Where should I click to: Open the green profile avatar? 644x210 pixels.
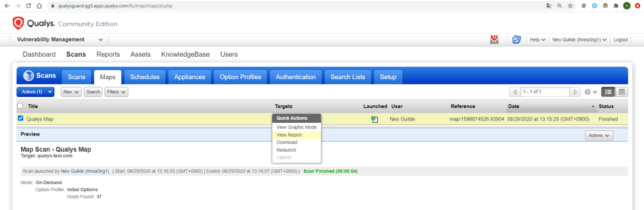[626, 5]
